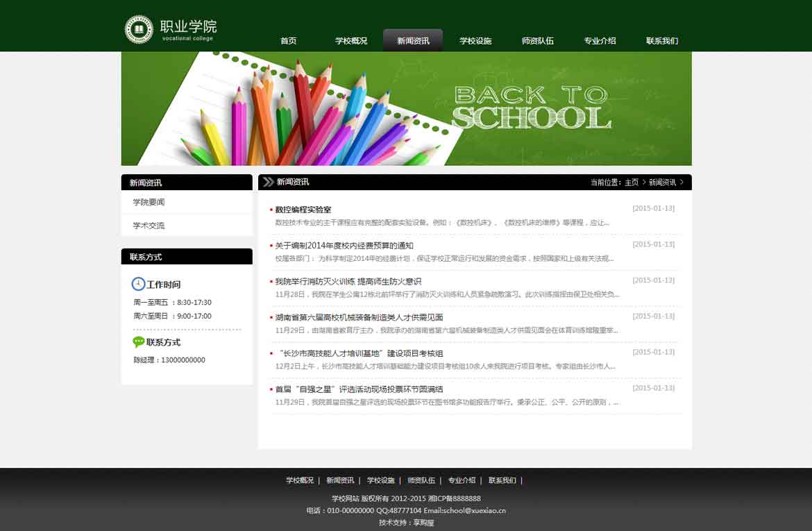Click the weekday hours 8:30-17:30 text
The height and width of the screenshot is (531, 812).
(194, 302)
